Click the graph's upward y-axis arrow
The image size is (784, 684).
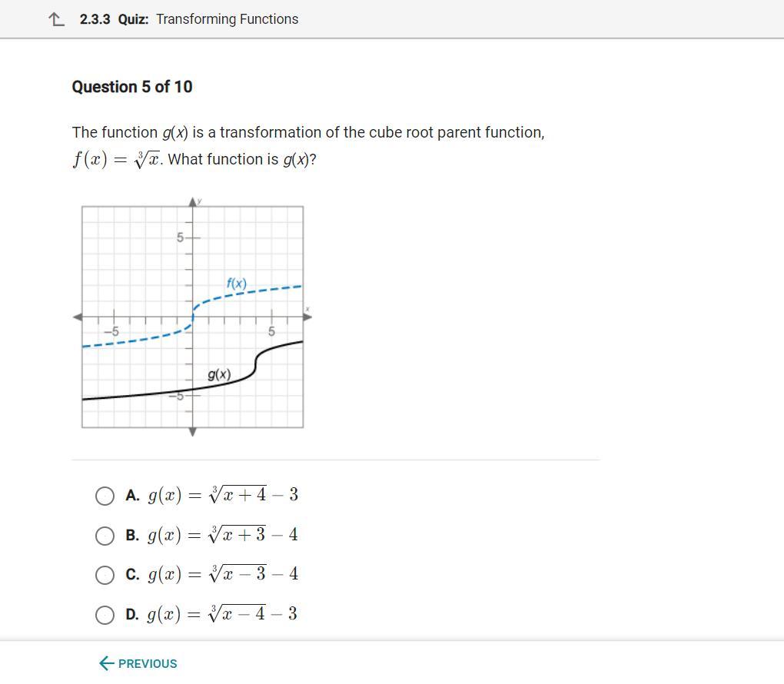(x=192, y=202)
